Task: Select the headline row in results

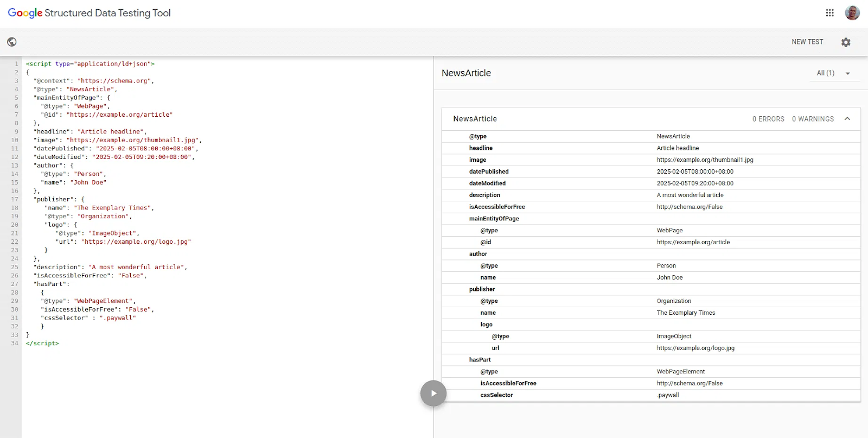Action: (x=651, y=148)
